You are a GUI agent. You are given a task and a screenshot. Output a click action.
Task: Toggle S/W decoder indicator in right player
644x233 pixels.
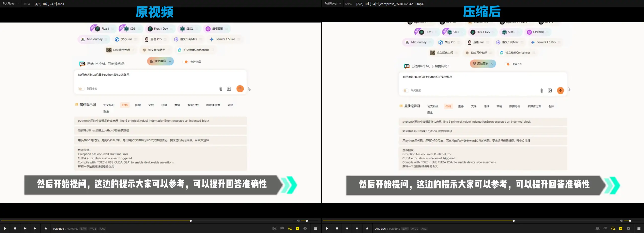405,229
